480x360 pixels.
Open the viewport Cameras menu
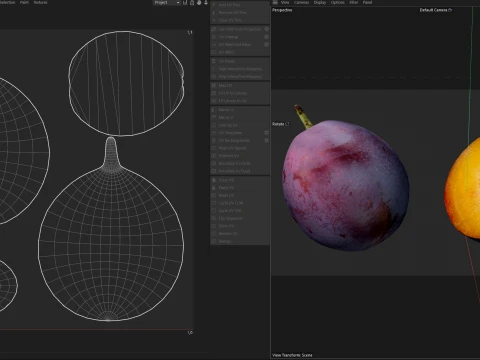301,3
